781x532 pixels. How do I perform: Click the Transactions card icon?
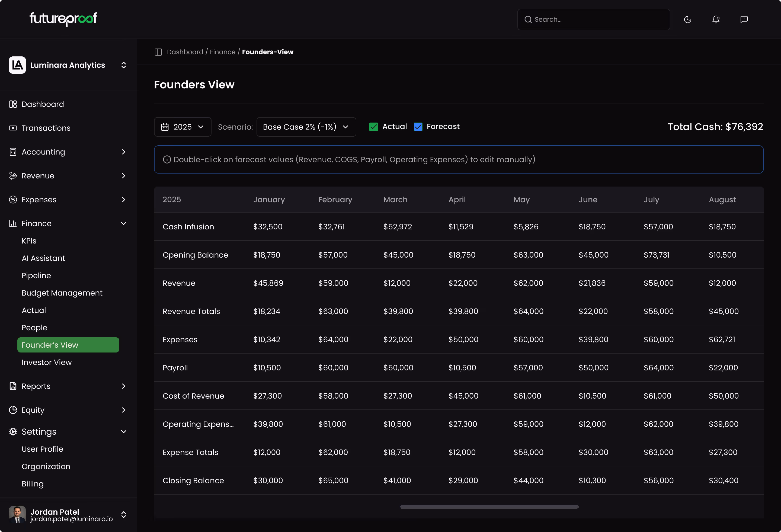pyautogui.click(x=13, y=128)
